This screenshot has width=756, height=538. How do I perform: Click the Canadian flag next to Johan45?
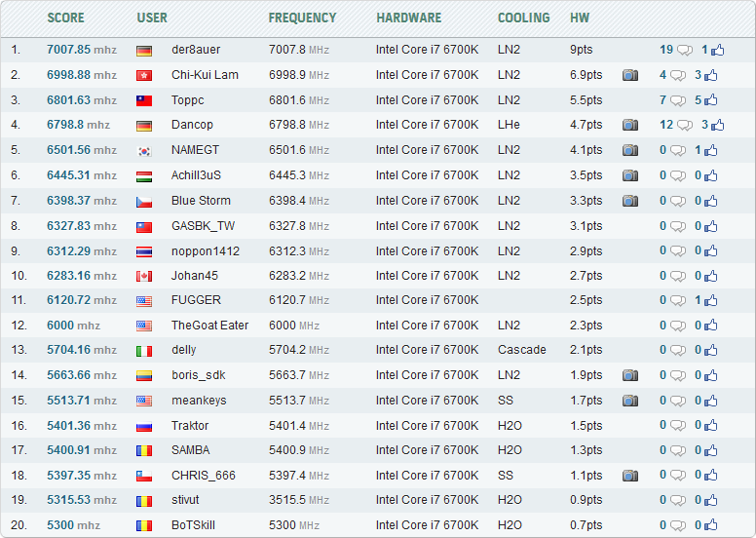[144, 276]
